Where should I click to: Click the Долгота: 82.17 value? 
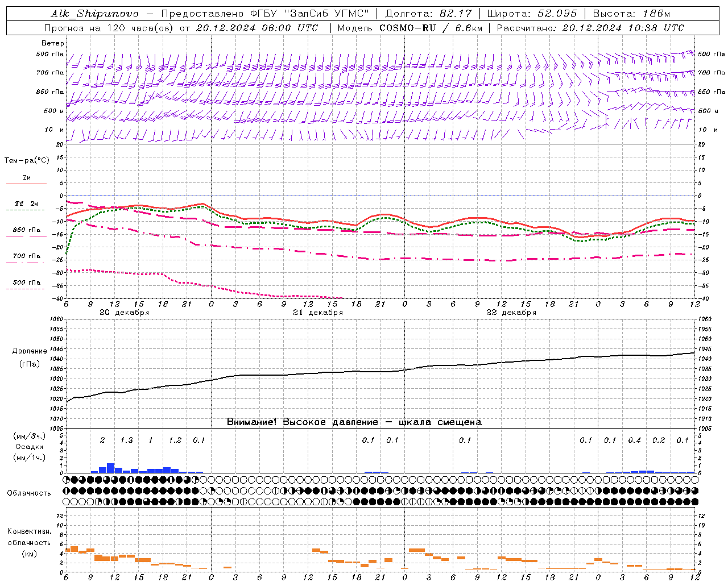pos(428,14)
